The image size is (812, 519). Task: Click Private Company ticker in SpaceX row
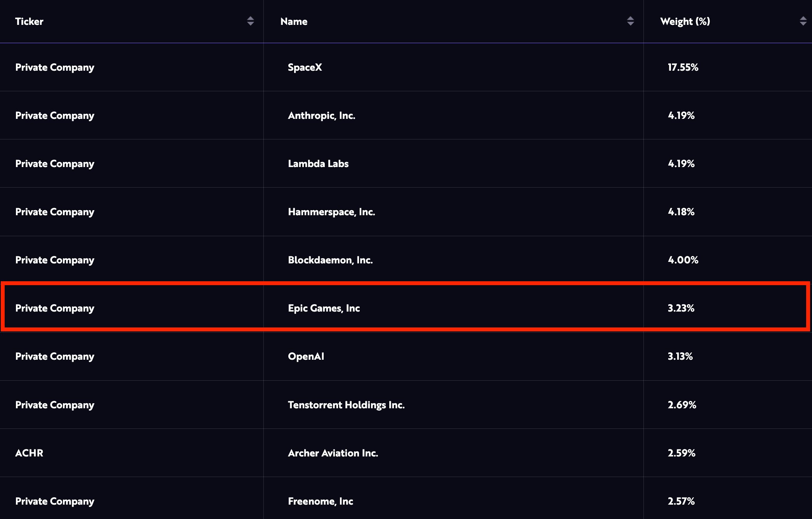55,68
